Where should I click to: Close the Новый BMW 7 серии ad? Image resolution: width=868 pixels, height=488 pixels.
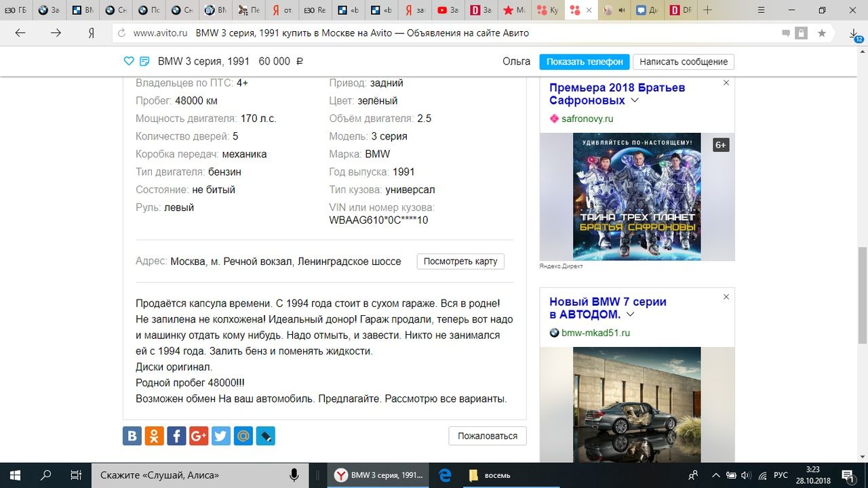726,297
